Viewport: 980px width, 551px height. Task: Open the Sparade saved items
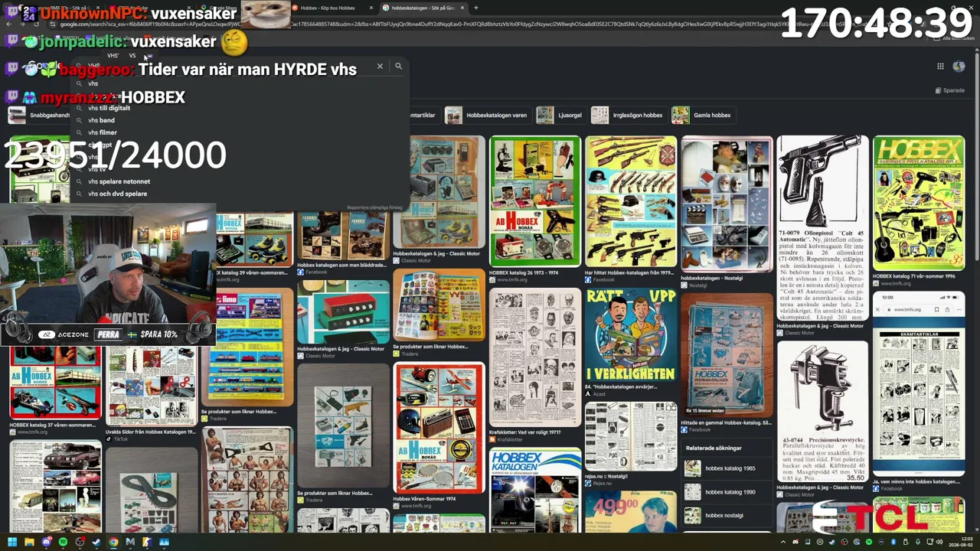[x=949, y=90]
